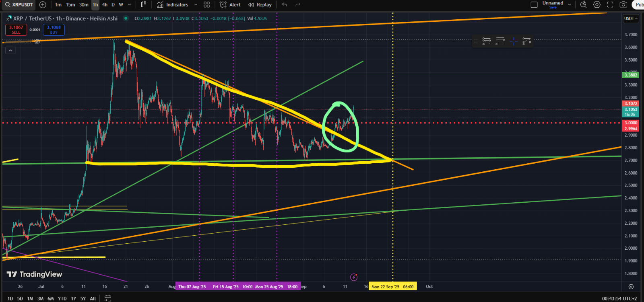
Task: Open the candle chart type selector
Action: click(x=144, y=5)
